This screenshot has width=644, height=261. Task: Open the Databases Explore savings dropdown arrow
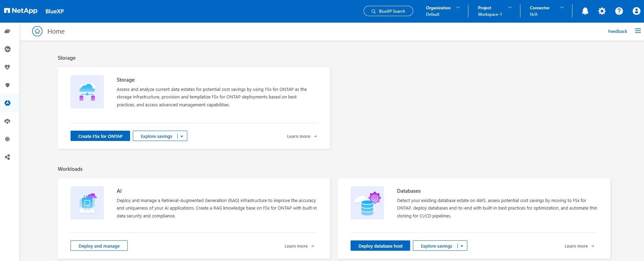tap(462, 246)
